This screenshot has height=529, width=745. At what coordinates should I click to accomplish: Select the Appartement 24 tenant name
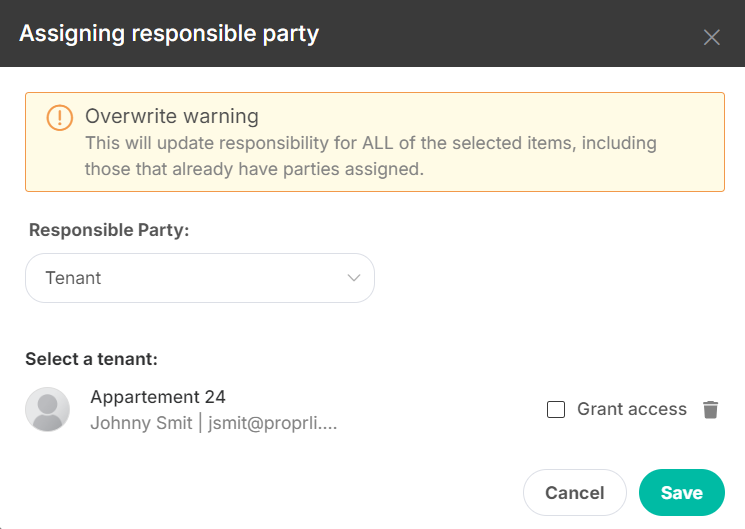coord(158,397)
